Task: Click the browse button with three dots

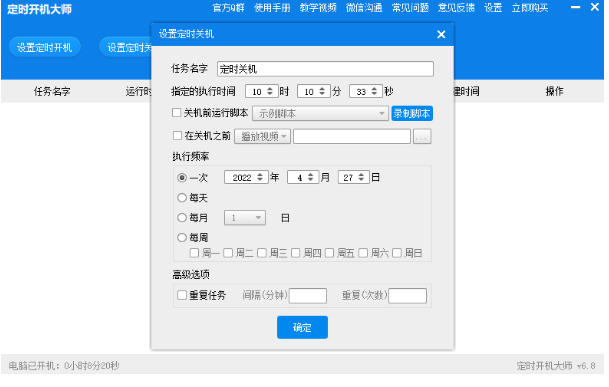Action: [x=422, y=136]
